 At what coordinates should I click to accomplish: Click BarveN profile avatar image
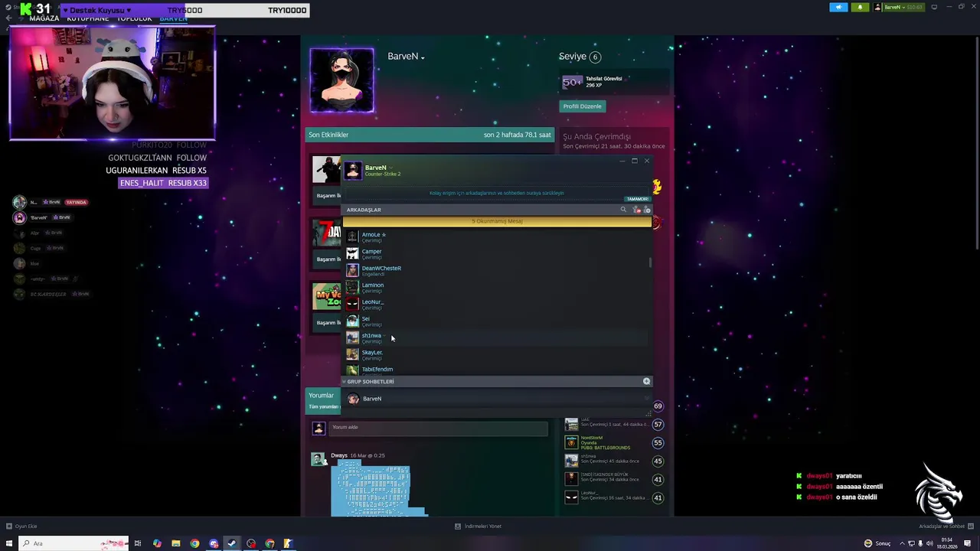(341, 80)
